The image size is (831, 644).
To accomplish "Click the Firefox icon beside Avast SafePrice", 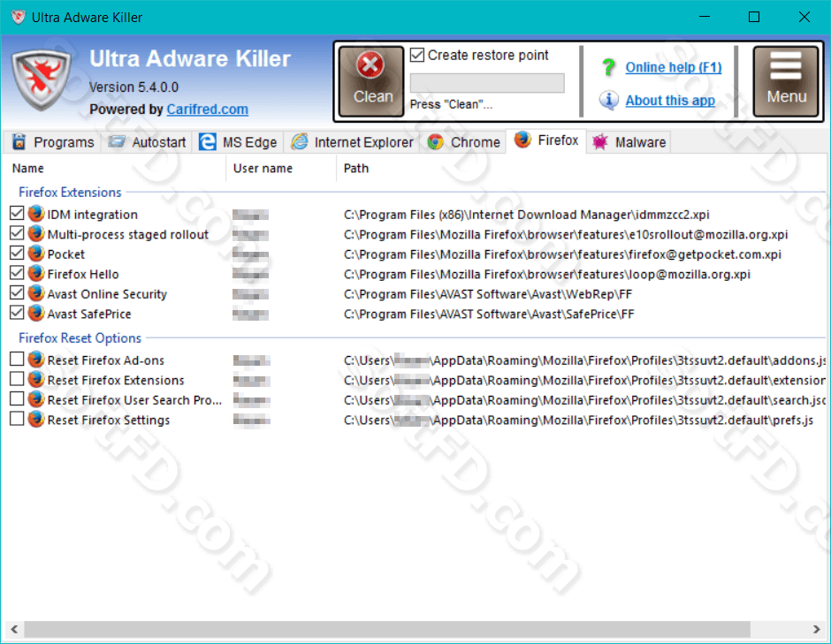I will pyautogui.click(x=36, y=313).
